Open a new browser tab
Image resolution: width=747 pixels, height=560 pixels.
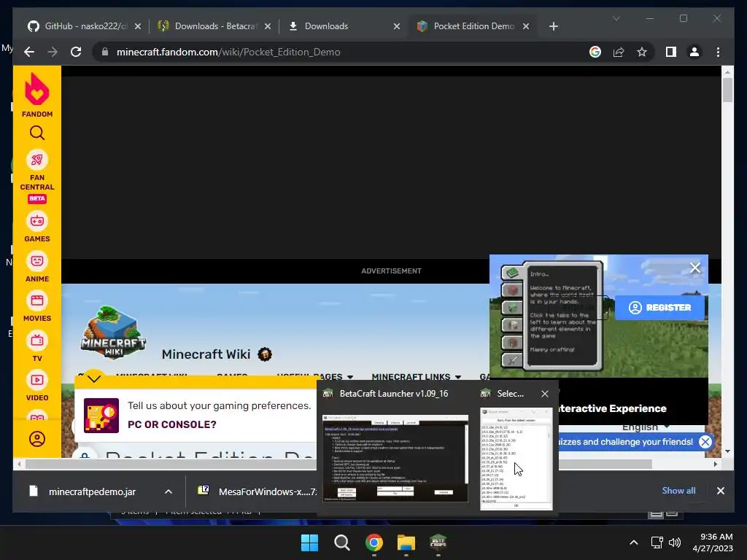[553, 26]
